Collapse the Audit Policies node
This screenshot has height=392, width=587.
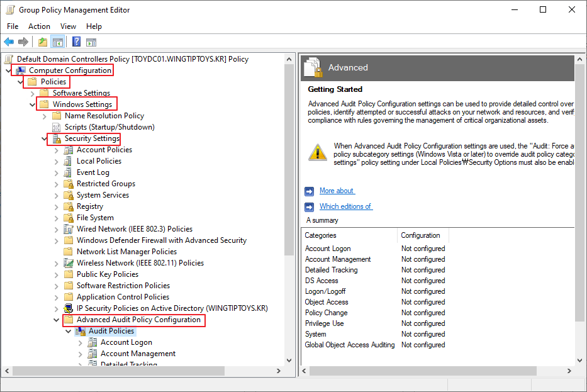[68, 331]
